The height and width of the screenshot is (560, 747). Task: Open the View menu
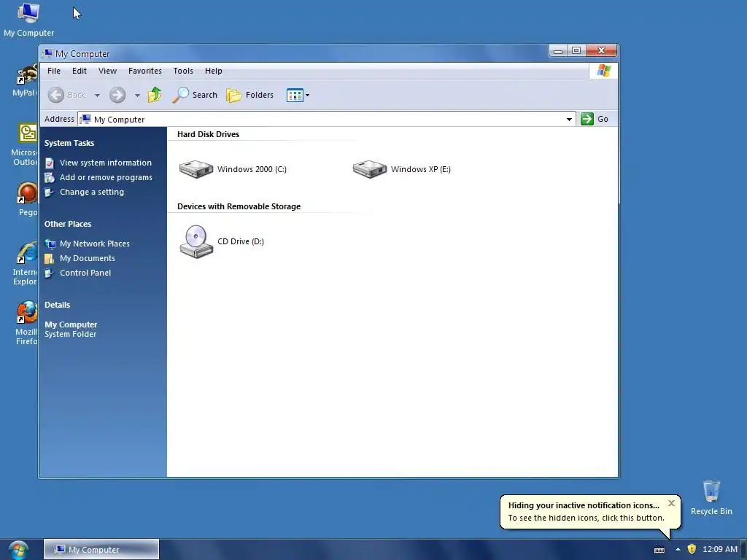coord(107,71)
